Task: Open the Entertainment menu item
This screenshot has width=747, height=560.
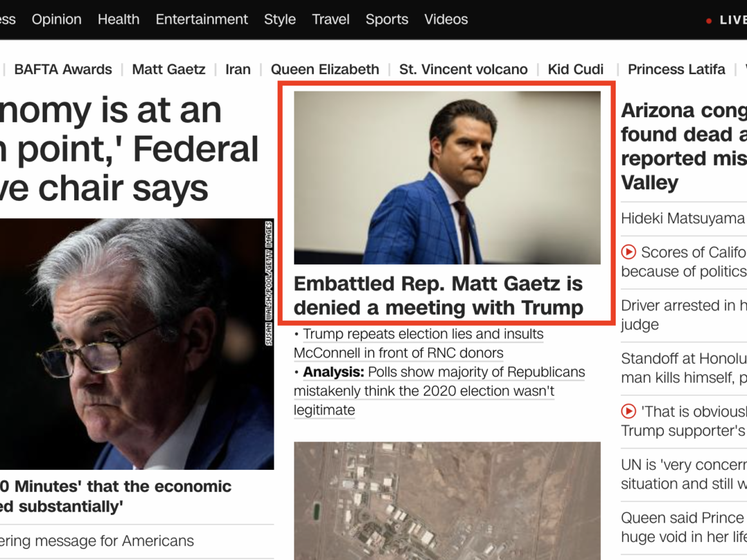Action: pos(202,19)
